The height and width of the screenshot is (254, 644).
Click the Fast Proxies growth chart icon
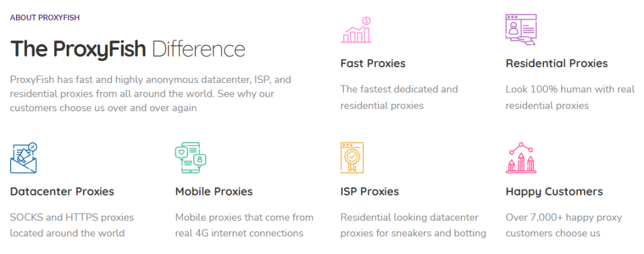356,30
